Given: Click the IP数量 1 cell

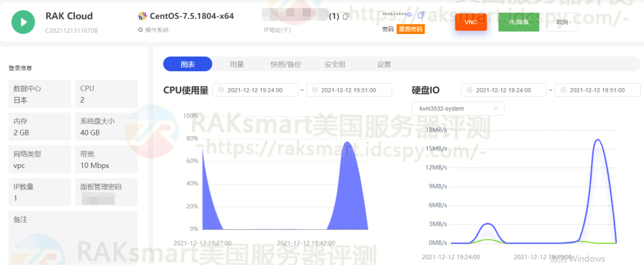Looking at the screenshot, I should [x=40, y=192].
